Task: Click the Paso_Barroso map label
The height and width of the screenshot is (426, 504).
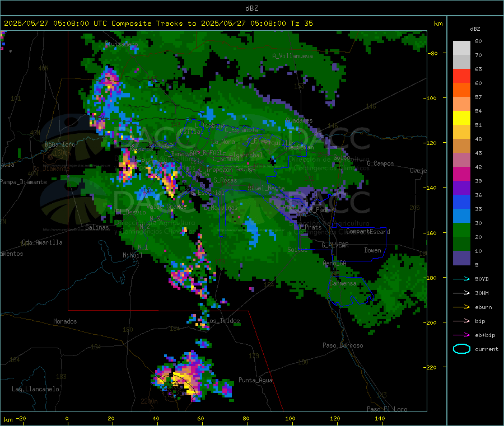Action: [x=343, y=345]
